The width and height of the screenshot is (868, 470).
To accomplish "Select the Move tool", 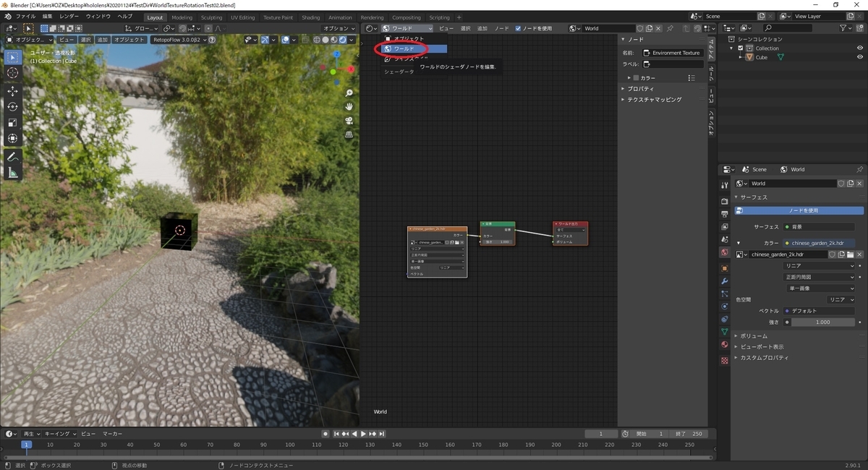I will [13, 91].
